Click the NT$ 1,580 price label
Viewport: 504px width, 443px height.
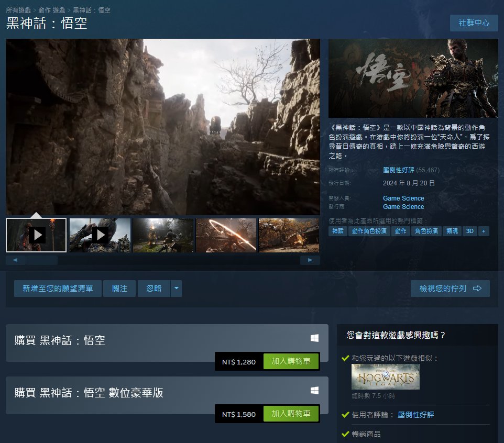pos(239,414)
